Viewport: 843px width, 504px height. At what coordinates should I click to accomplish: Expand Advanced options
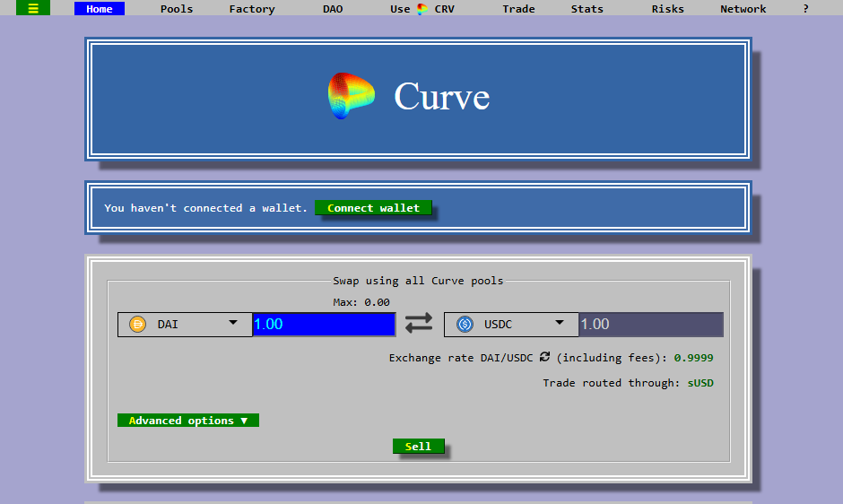[188, 420]
